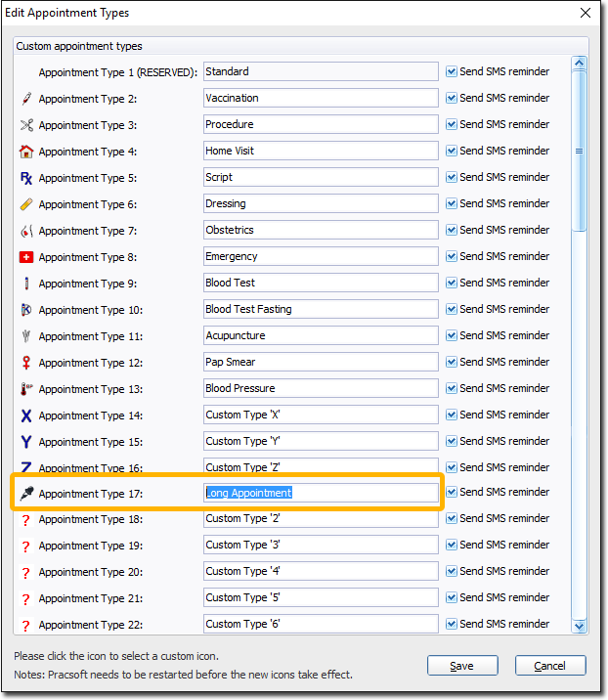The width and height of the screenshot is (608, 700).
Task: Click the pin icon for Appointment Type 17
Action: pos(26,494)
